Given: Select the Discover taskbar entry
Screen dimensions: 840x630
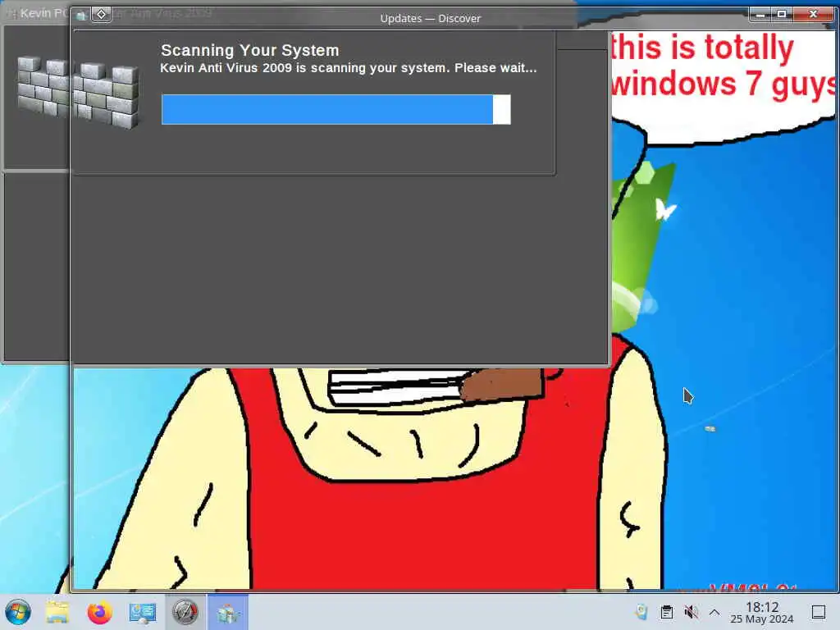Looking at the screenshot, I should 228,612.
